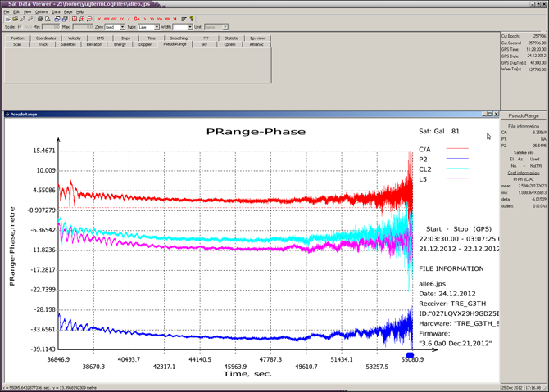Click the cyan CL2 legend line
The height and width of the screenshot is (392, 549).
coord(457,169)
